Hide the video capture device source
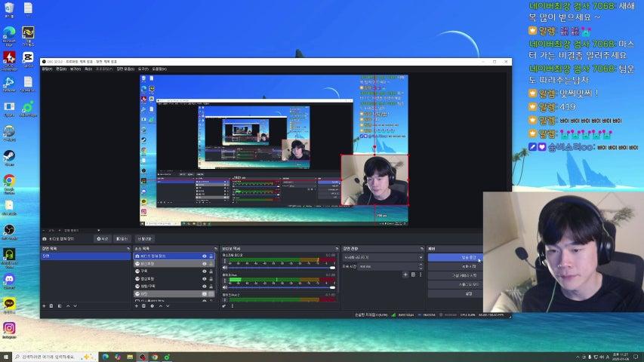The width and height of the screenshot is (644, 362). click(204, 256)
